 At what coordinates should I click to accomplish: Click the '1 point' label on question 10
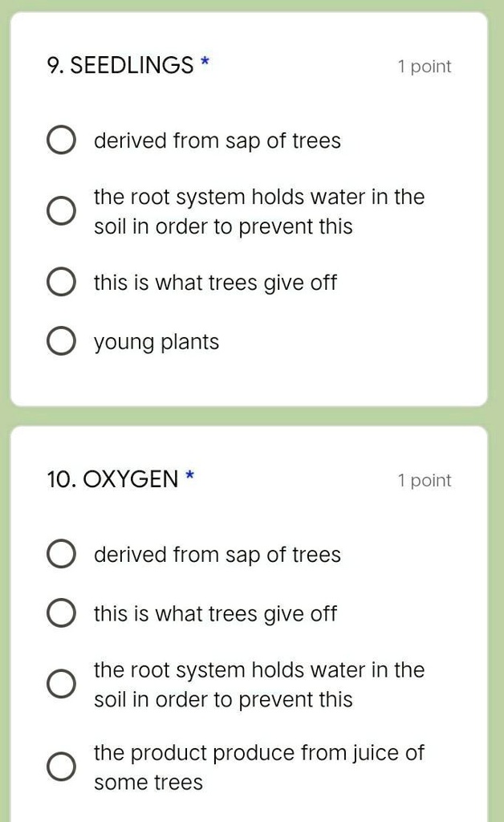tap(425, 480)
